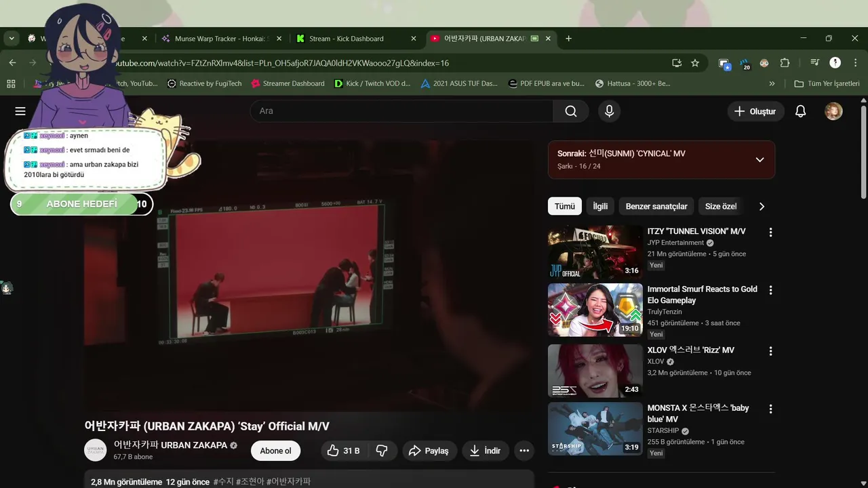The image size is (868, 488).
Task: Open the browser Extensions puzzle icon
Action: 785,62
